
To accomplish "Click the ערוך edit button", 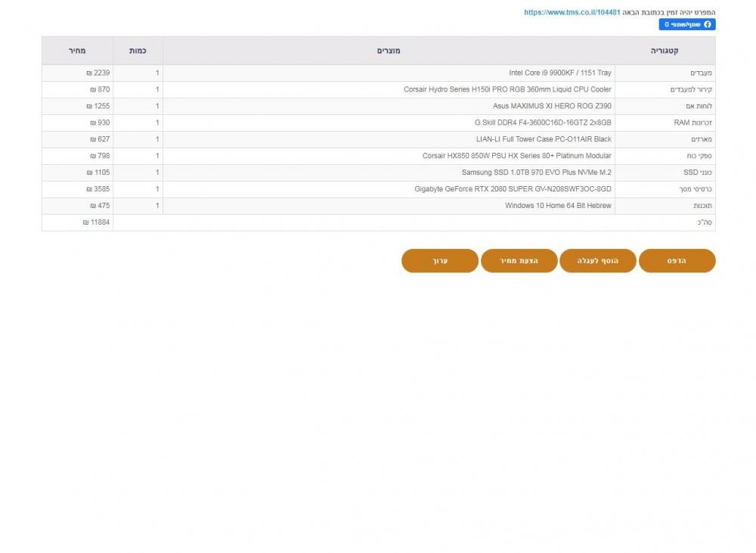I will [440, 260].
